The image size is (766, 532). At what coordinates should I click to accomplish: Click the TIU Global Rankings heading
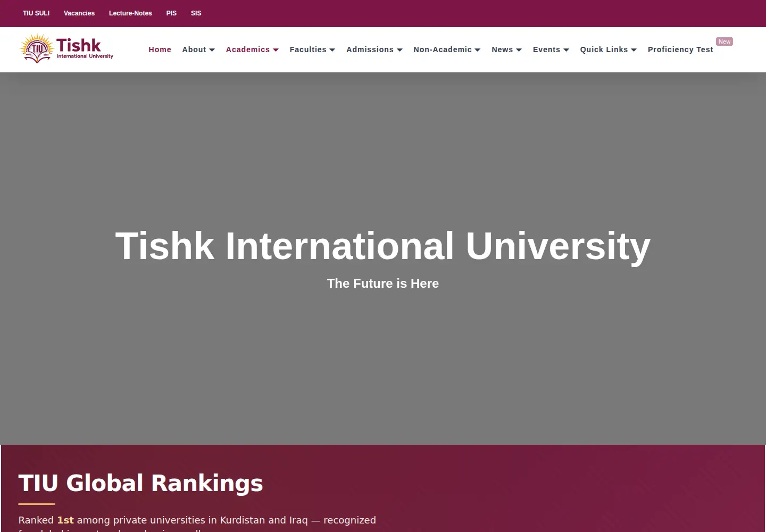tap(141, 483)
